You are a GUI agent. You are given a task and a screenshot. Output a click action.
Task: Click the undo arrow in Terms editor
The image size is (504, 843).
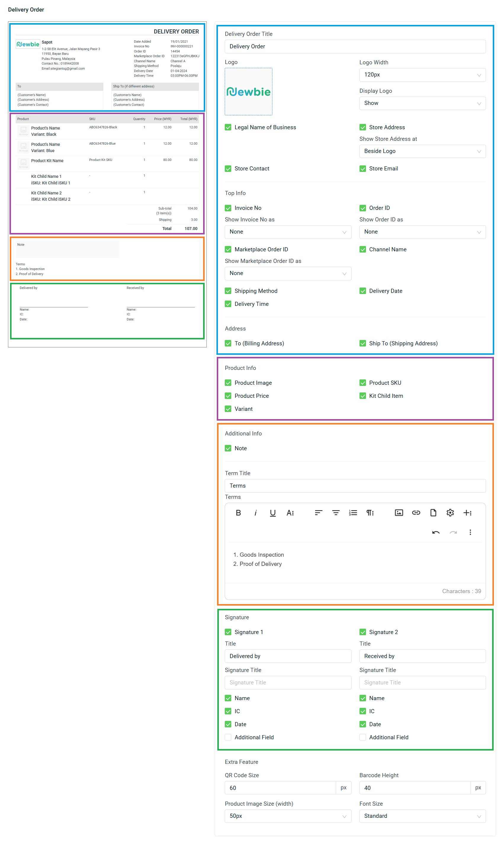click(436, 532)
